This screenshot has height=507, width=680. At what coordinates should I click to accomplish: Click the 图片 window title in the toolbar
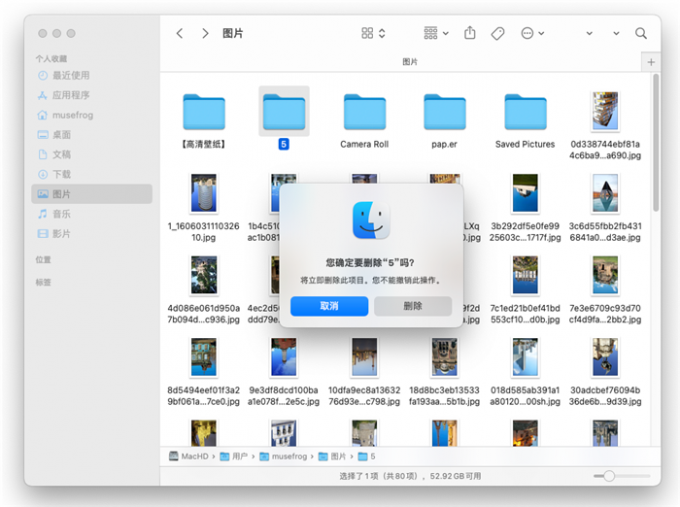(232, 33)
